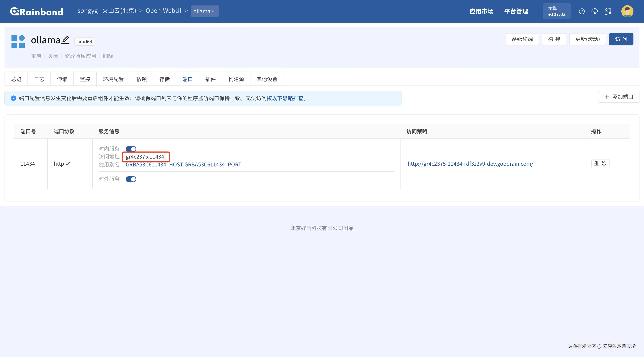Viewport: 644px width, 357px height.
Task: Click the pencil icon next to ollama name
Action: (65, 40)
